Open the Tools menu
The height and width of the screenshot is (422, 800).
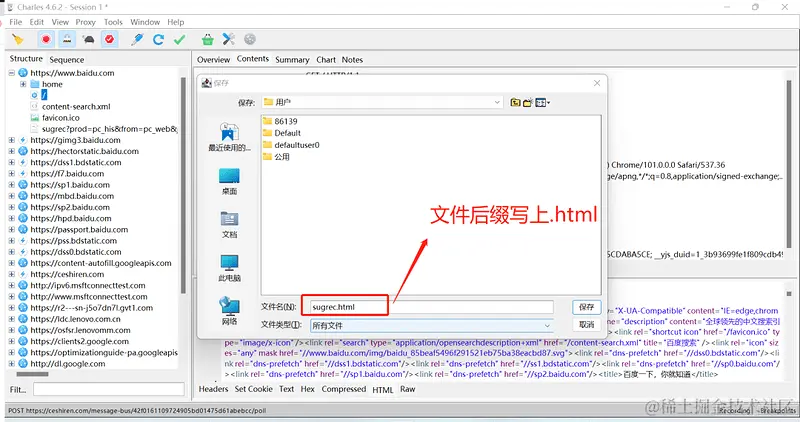[x=113, y=22]
